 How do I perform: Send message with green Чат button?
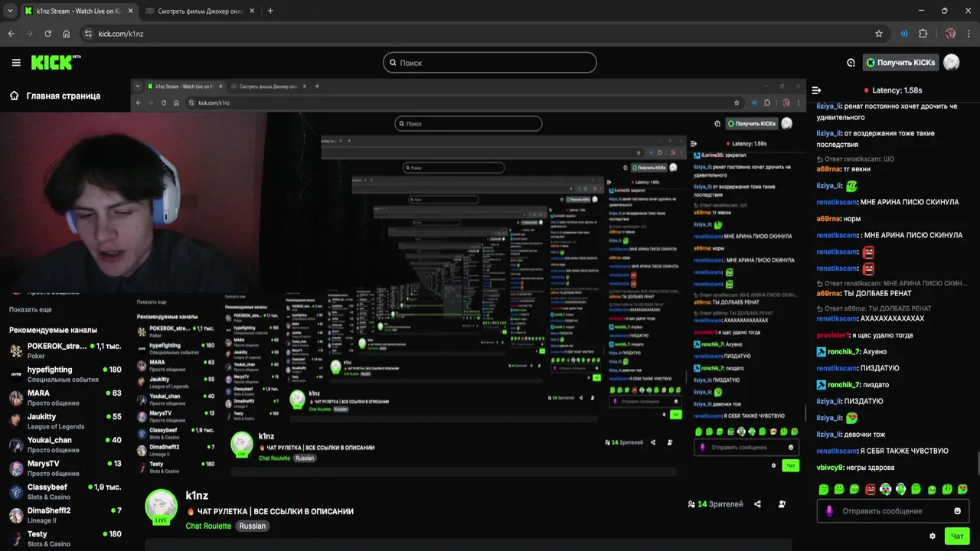(x=957, y=536)
